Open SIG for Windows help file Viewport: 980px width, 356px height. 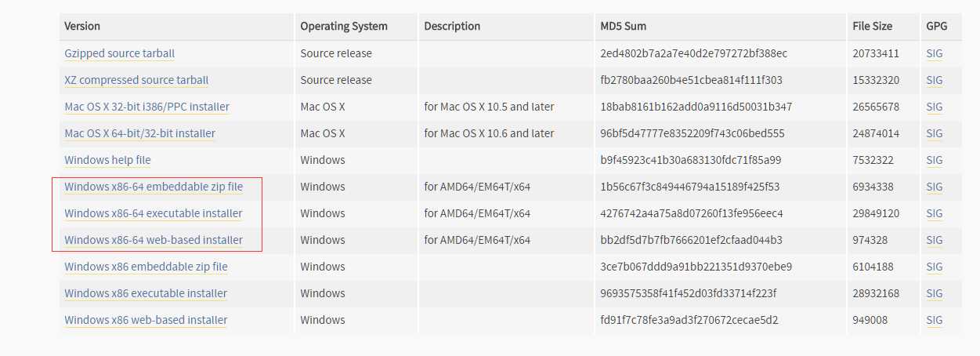[x=935, y=160]
